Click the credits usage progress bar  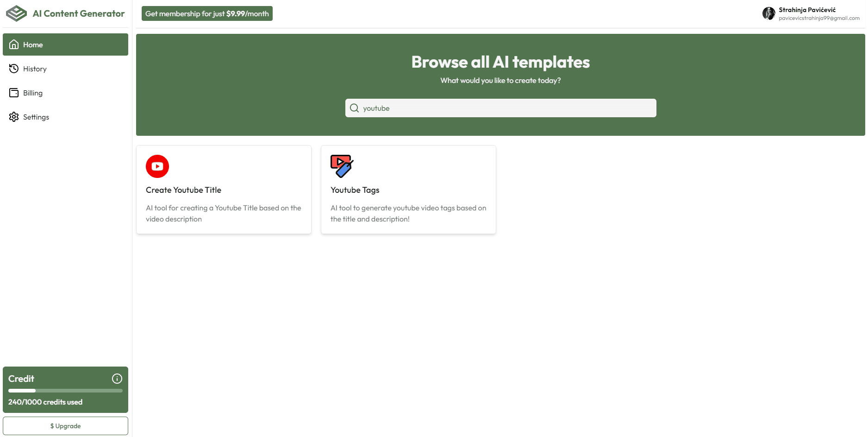tap(66, 391)
